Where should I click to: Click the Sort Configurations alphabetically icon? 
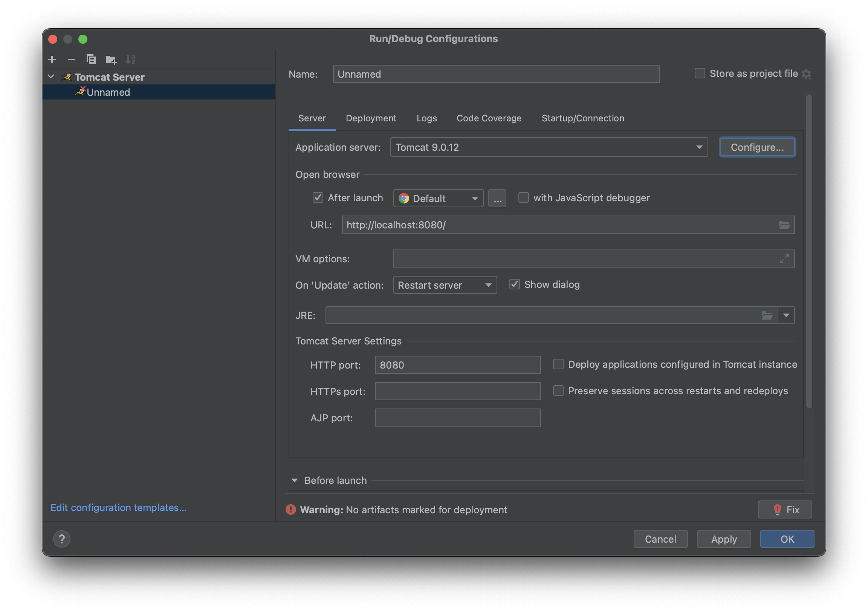click(130, 60)
